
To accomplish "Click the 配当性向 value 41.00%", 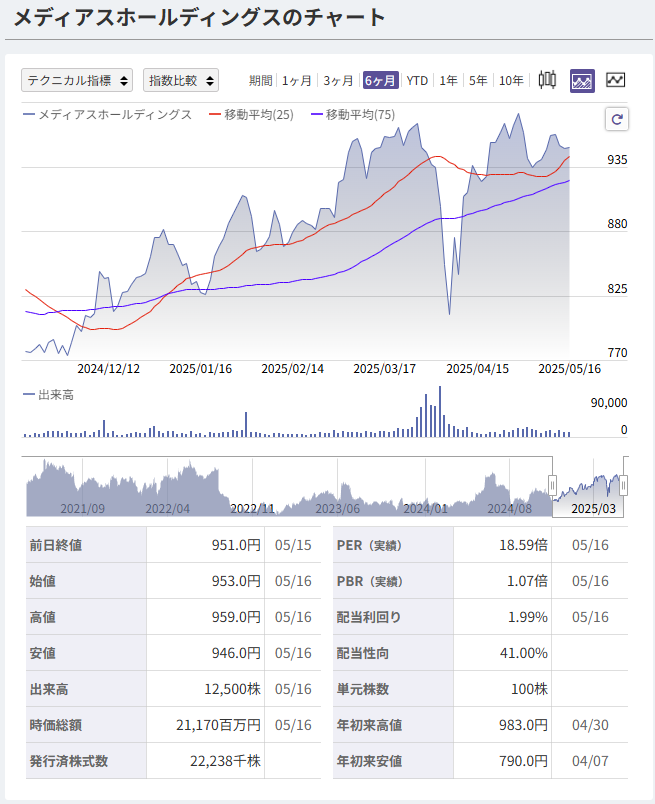I will pyautogui.click(x=524, y=653).
